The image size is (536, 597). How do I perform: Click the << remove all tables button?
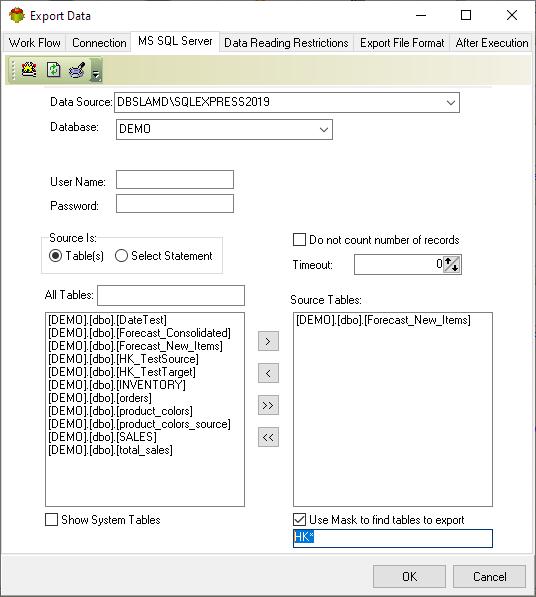click(268, 437)
